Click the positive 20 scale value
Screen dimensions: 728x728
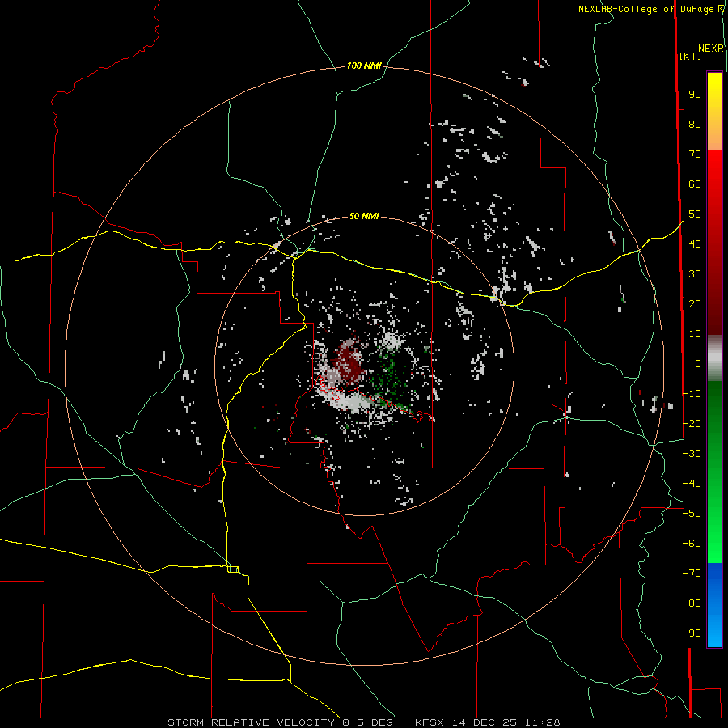click(x=695, y=303)
